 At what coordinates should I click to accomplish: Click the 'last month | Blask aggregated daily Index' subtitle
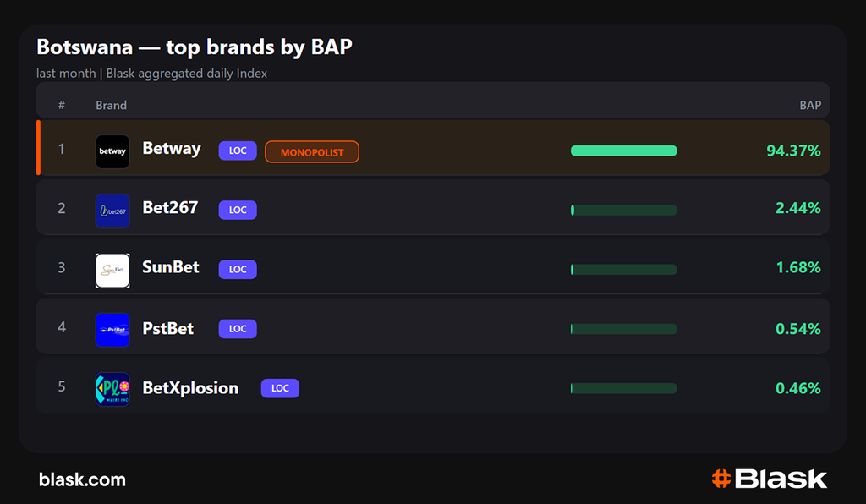pyautogui.click(x=152, y=74)
